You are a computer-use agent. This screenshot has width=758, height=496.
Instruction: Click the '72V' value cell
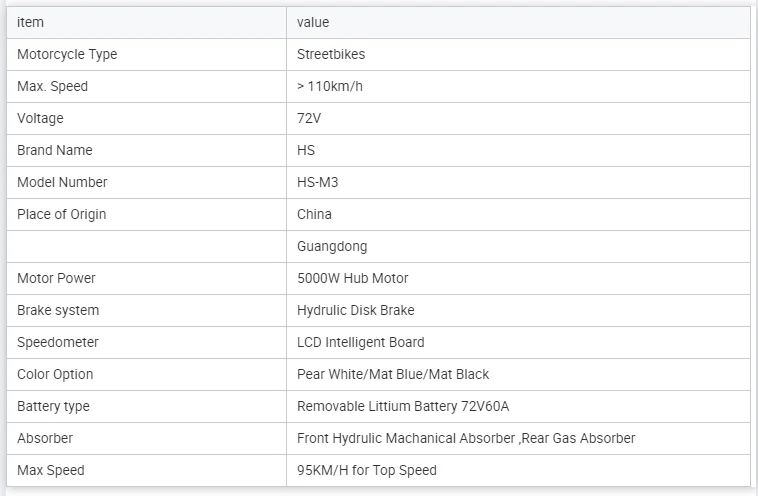pyautogui.click(x=518, y=118)
